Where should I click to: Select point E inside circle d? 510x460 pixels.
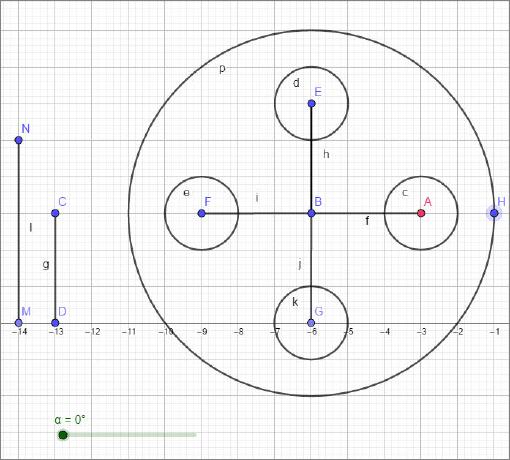(x=311, y=104)
